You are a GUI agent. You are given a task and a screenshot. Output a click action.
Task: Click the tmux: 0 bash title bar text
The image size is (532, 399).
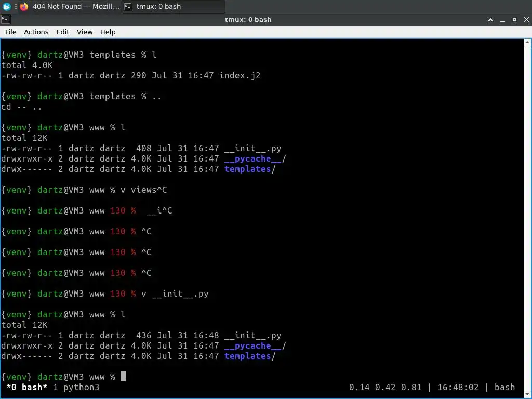coord(248,19)
